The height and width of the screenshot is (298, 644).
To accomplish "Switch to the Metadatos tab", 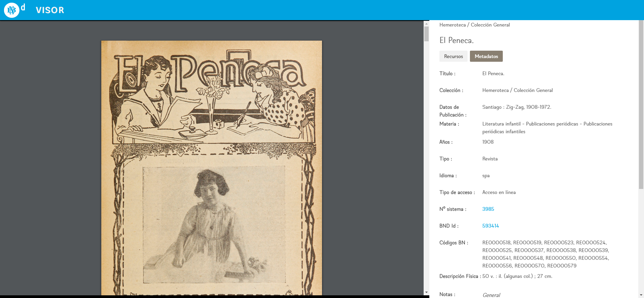I will (486, 56).
